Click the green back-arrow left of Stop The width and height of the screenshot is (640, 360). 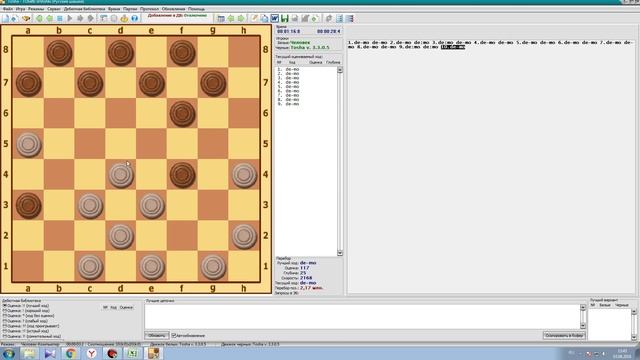[49, 18]
